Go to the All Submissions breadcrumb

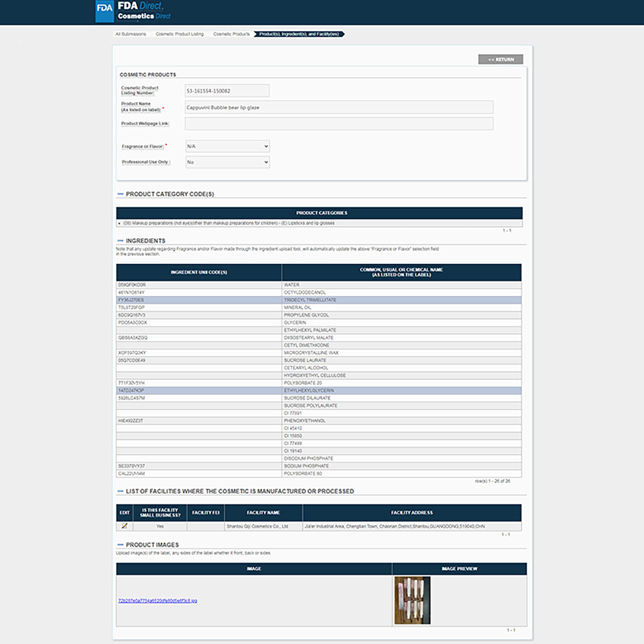130,34
